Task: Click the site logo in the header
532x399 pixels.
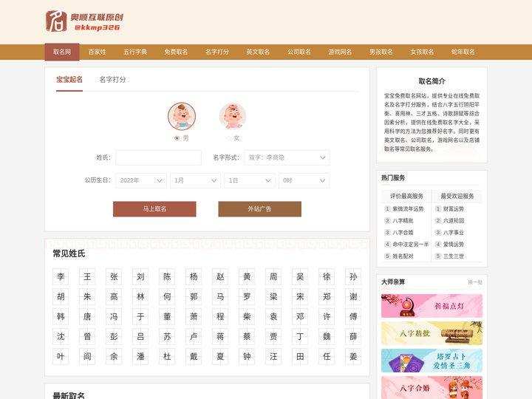Action: [84, 21]
